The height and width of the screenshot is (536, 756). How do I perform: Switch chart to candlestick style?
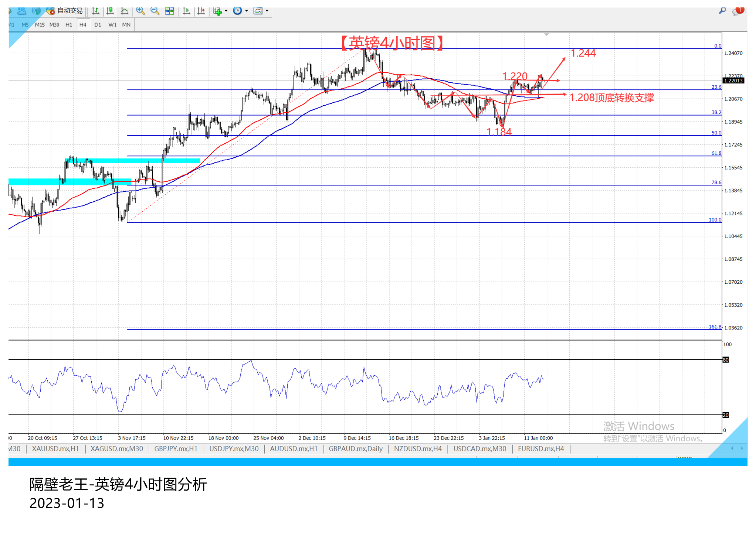(x=110, y=11)
